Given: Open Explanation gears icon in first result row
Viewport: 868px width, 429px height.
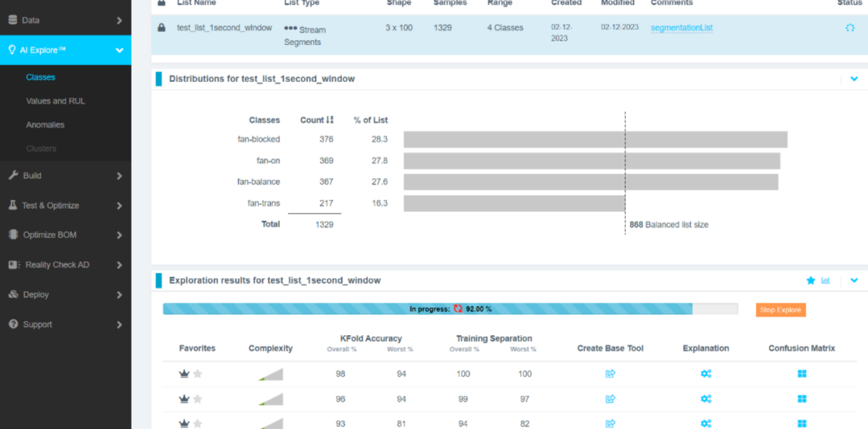Looking at the screenshot, I should click(x=706, y=374).
